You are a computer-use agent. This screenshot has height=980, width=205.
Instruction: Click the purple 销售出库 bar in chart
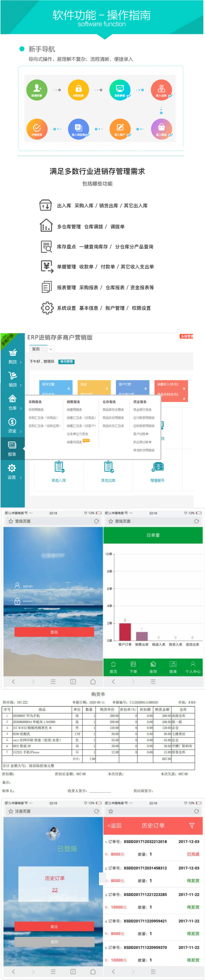pyautogui.click(x=142, y=636)
